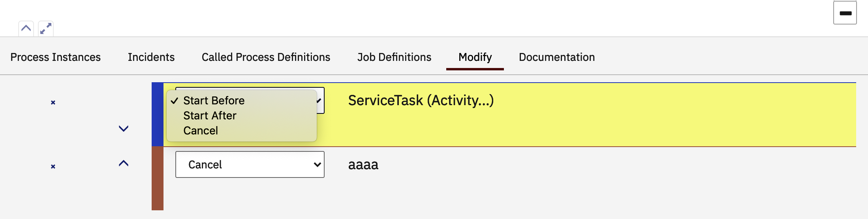Move aaaa instruction up
Image resolution: width=868 pixels, height=219 pixels.
tap(124, 163)
